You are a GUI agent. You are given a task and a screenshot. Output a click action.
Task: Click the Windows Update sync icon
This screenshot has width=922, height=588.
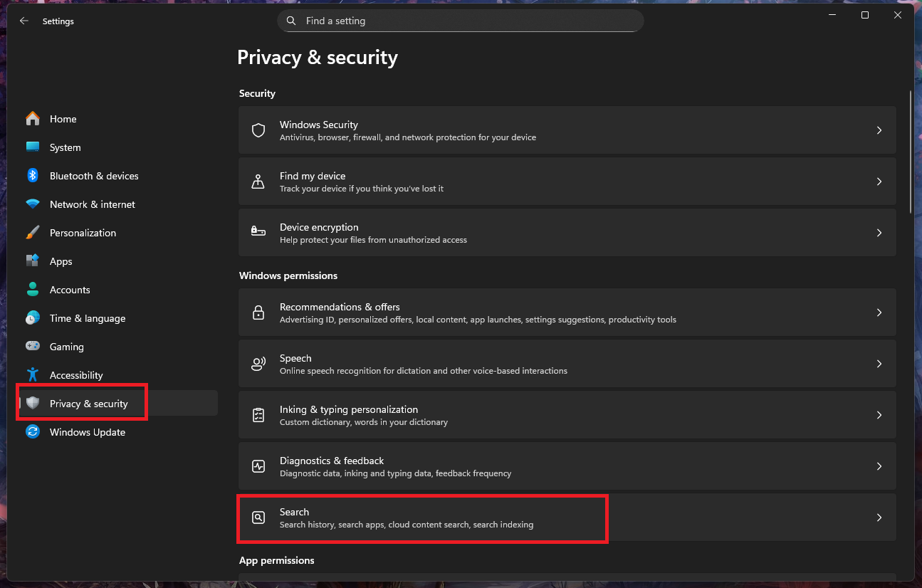click(x=33, y=432)
